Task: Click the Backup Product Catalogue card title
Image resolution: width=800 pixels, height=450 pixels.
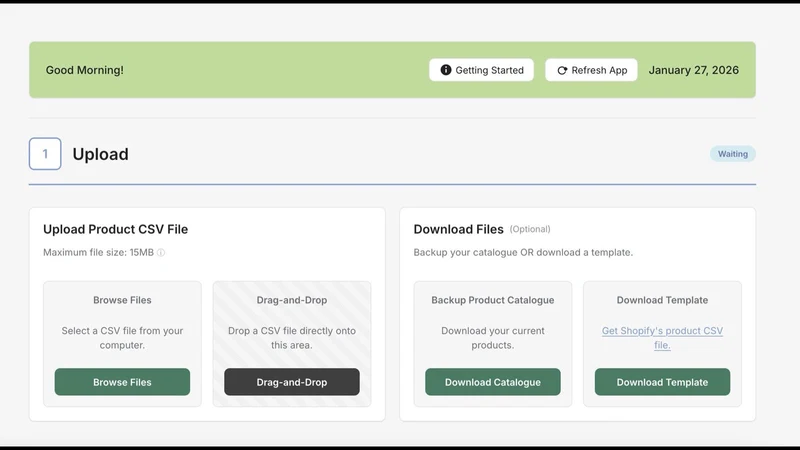Action: pyautogui.click(x=492, y=300)
